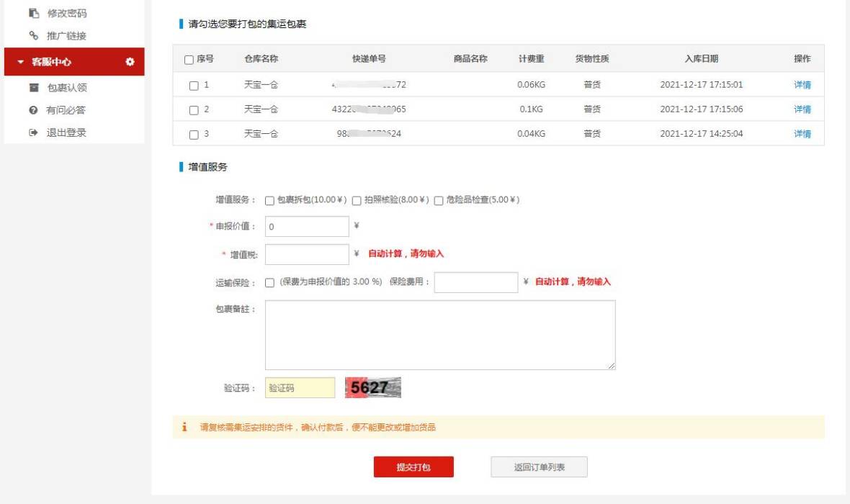Click inside the 包裹备注 text area

[440, 335]
